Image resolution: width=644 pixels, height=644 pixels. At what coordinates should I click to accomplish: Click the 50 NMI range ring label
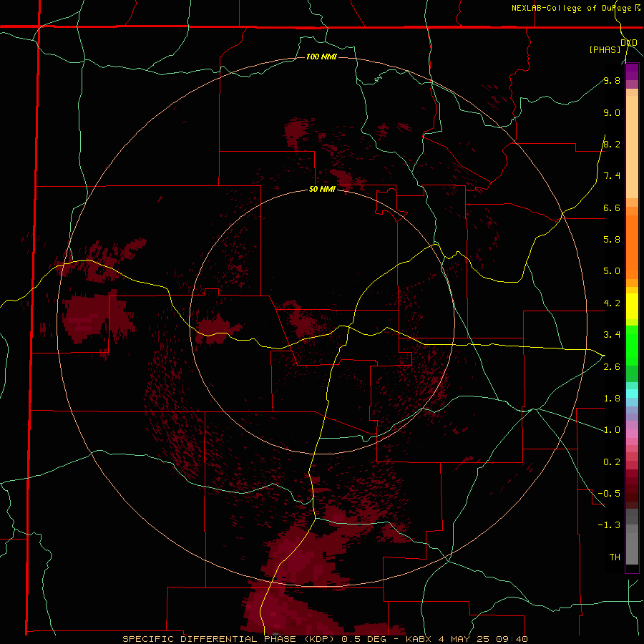[322, 190]
